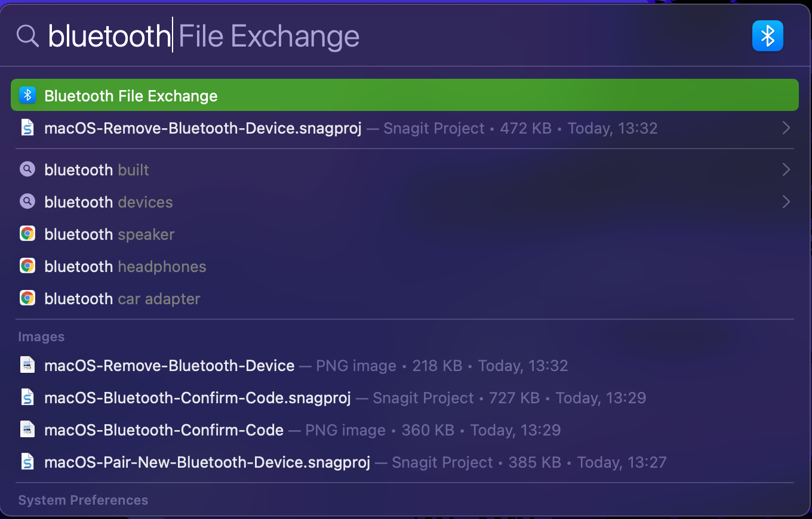
Task: Click PNG icon beside macOS-Bluetooth-Confirm-Code image
Action: (x=27, y=429)
